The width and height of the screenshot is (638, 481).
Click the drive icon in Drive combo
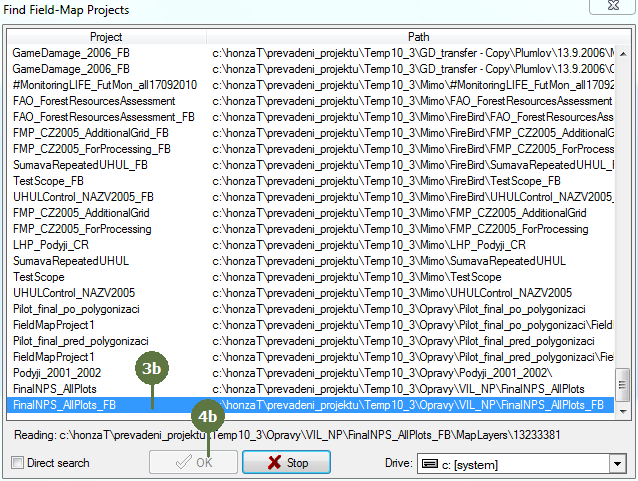(x=430, y=464)
